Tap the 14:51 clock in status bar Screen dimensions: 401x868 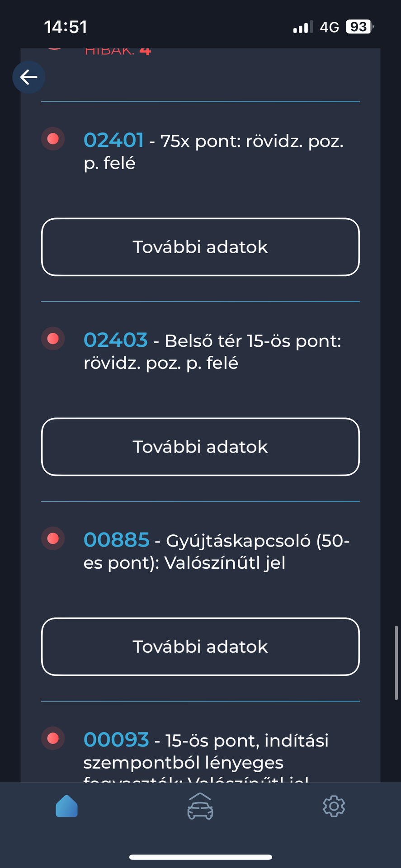pos(66,27)
